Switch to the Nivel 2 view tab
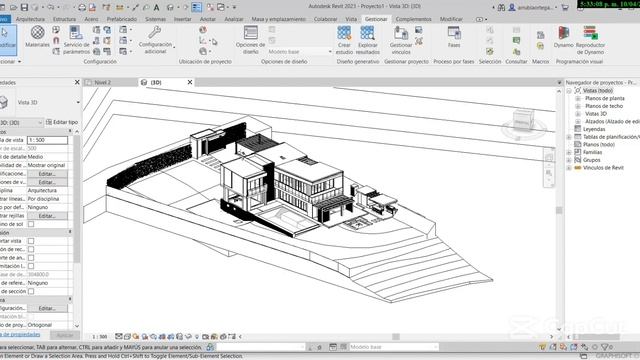This screenshot has width=640, height=360. coord(102,82)
